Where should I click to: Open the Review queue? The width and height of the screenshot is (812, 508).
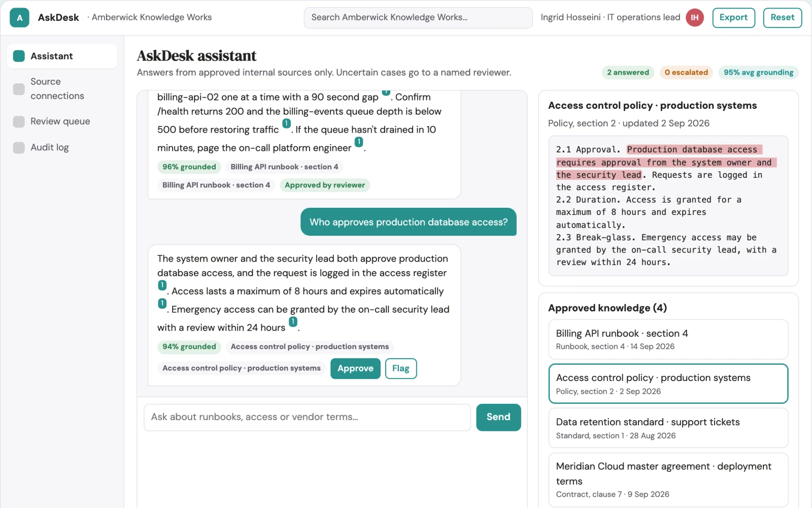click(62, 121)
